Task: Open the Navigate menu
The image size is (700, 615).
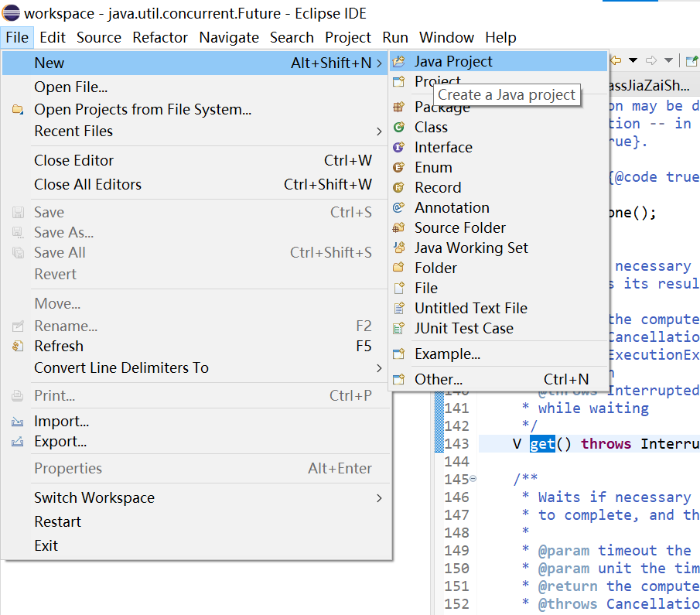Action: click(x=229, y=37)
